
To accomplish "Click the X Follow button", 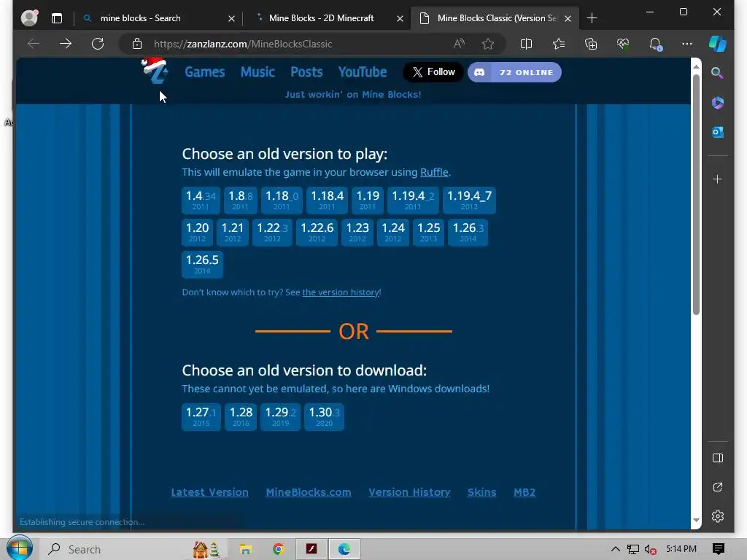I will click(433, 72).
